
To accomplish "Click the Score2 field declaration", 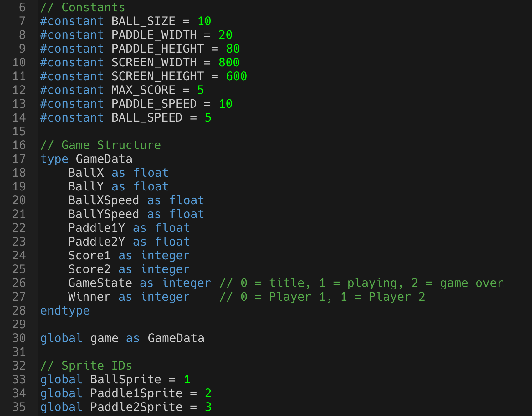I will 129,269.
